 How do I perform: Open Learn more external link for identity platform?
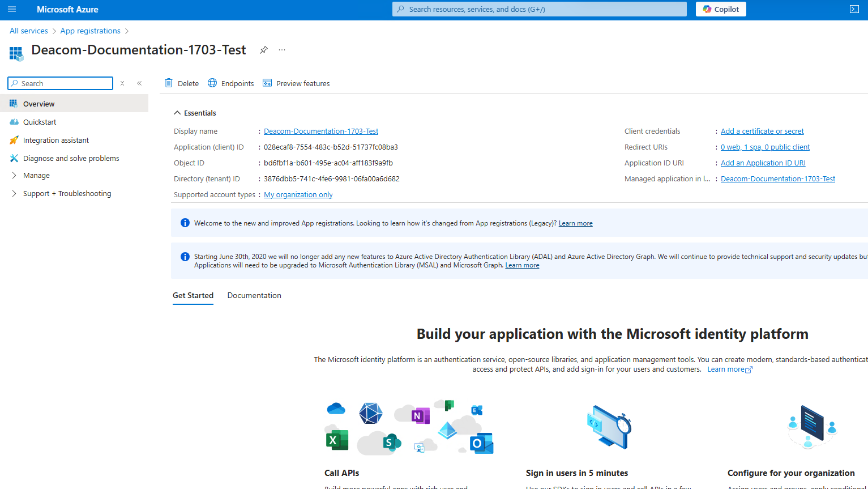click(x=730, y=369)
